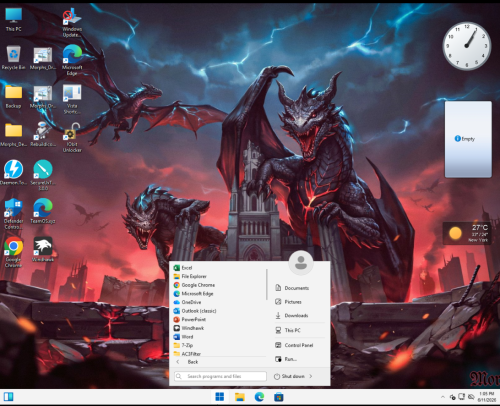Show hidden system tray icons chevron
This screenshot has width=500, height=406.
443,397
